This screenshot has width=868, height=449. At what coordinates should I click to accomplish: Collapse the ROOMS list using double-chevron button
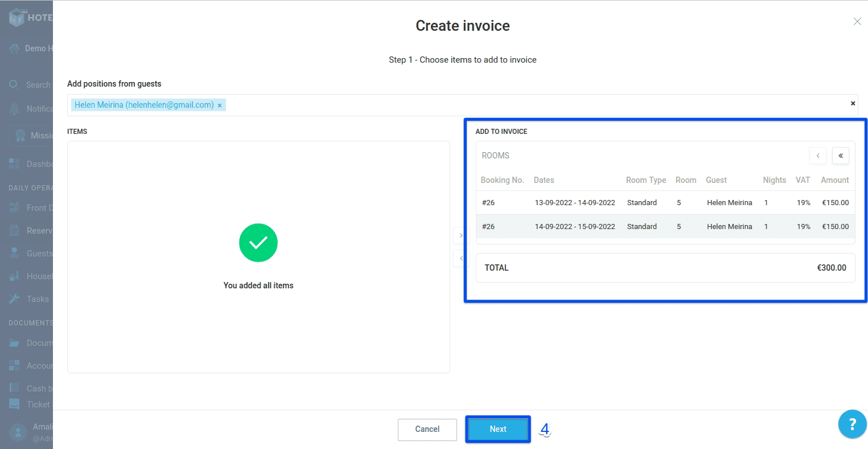click(840, 156)
